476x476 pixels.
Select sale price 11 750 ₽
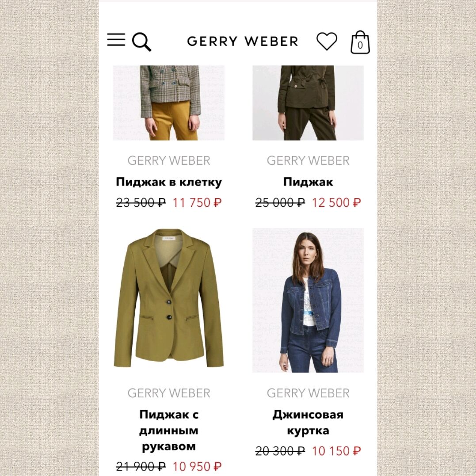click(x=197, y=202)
